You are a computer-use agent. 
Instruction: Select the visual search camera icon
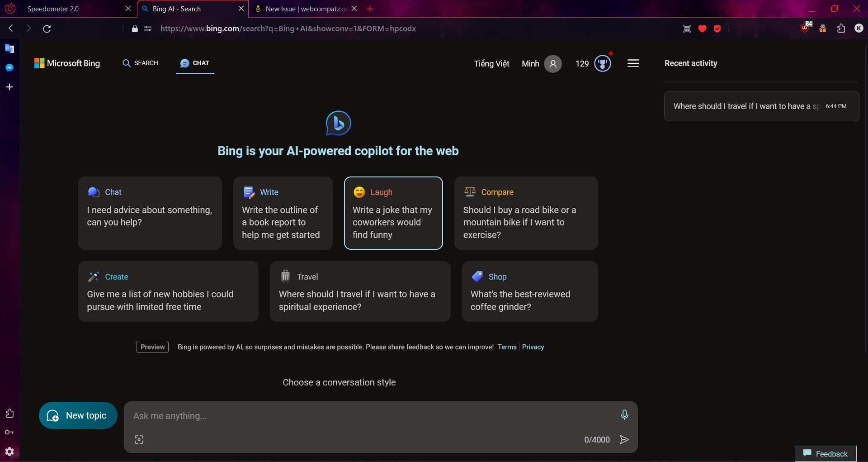tap(139, 439)
